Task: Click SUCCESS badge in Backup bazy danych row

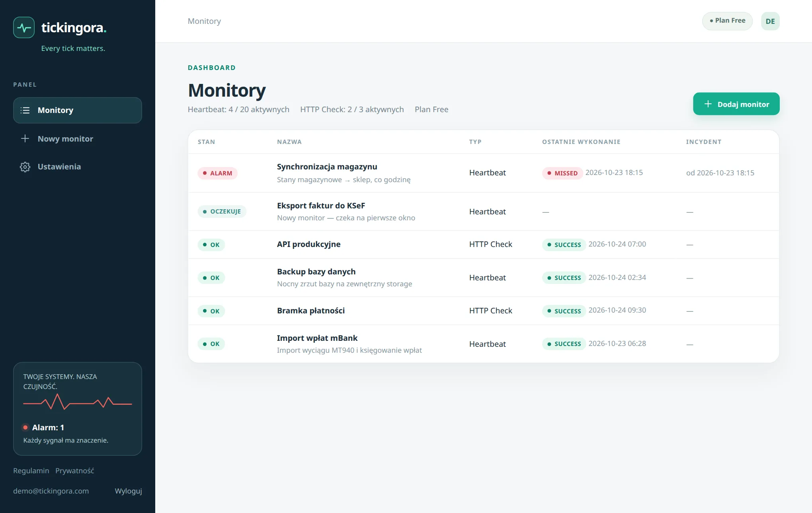Action: pyautogui.click(x=564, y=278)
